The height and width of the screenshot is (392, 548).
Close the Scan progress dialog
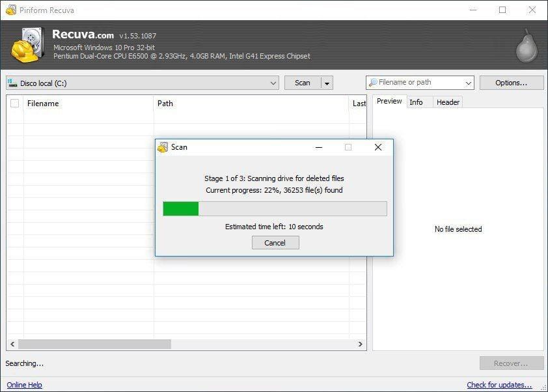[x=377, y=147]
